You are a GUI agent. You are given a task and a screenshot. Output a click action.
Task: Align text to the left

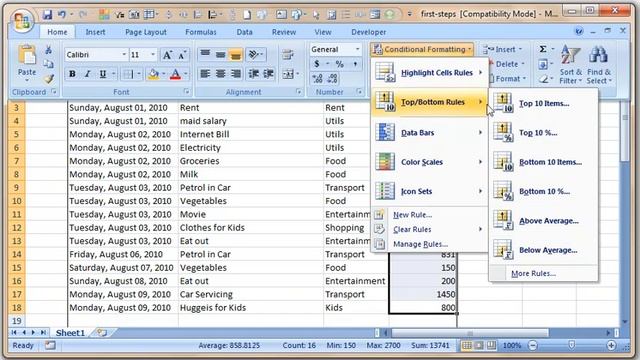[x=205, y=74]
